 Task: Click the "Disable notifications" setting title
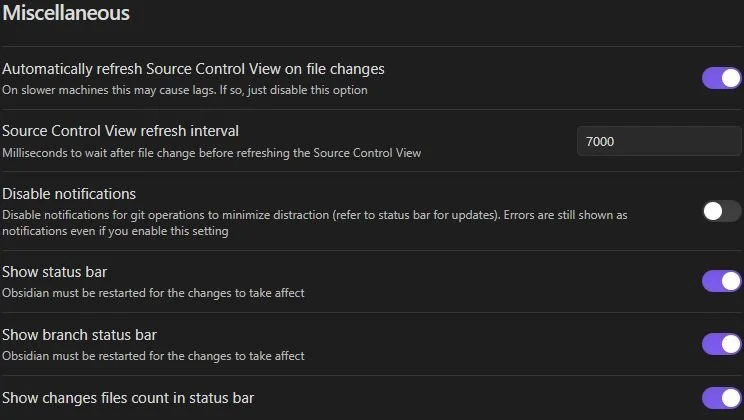tap(69, 193)
